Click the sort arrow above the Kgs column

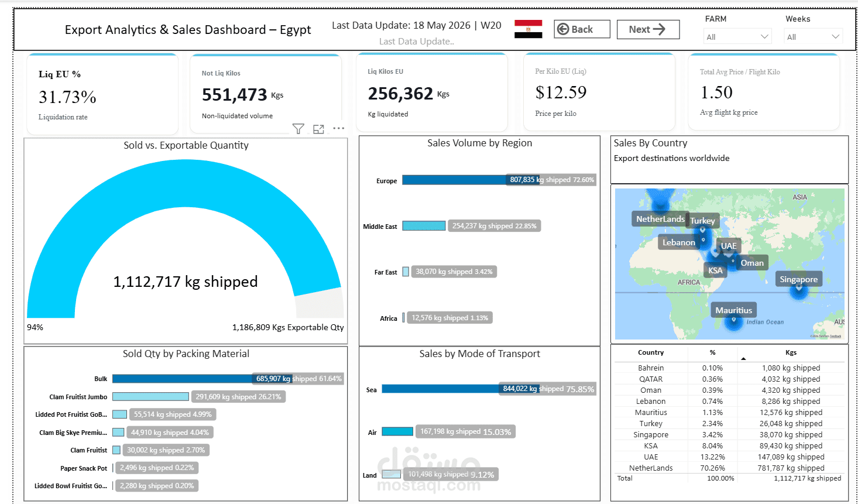[743, 358]
